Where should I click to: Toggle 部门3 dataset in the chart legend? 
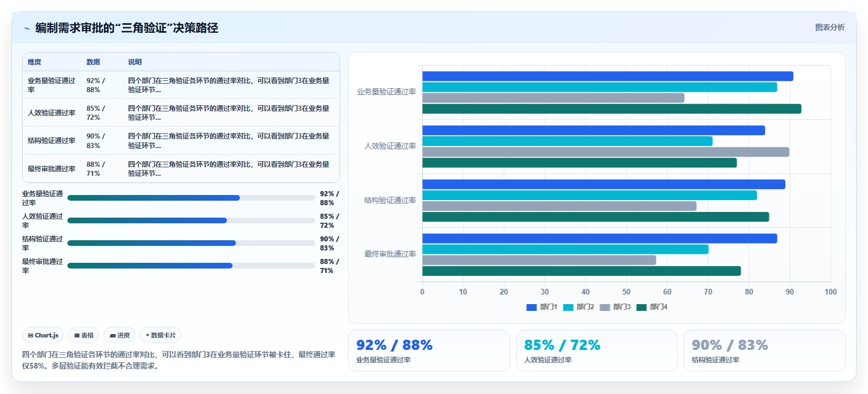616,307
